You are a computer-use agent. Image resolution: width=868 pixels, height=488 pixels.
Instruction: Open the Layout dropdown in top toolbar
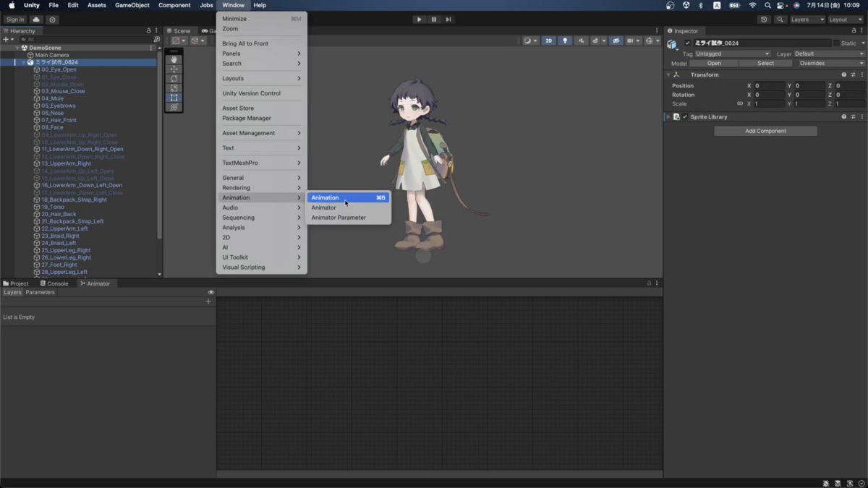click(846, 20)
